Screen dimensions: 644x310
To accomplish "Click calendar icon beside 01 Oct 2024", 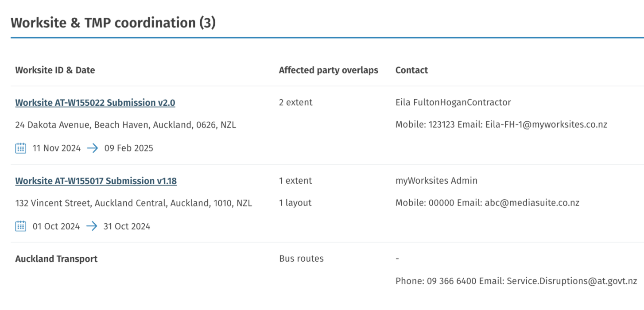I will 21,226.
